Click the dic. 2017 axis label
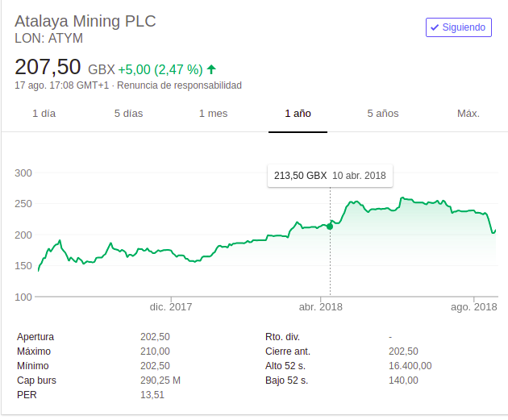 tap(171, 307)
